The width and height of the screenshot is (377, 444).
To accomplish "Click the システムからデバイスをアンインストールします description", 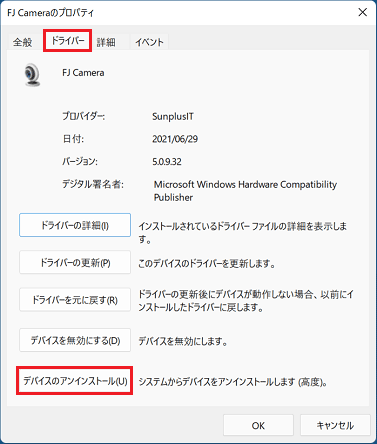I will pos(233,382).
